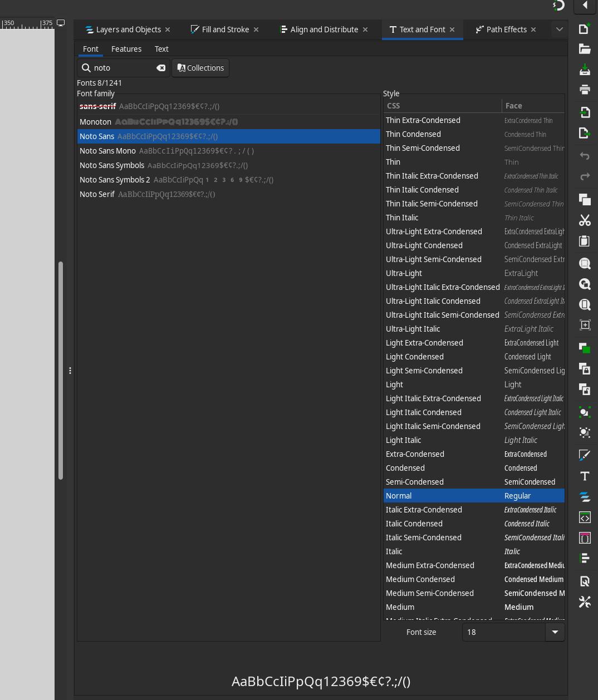Click the Save document icon
Screen dimensions: 598x700
tap(585, 70)
